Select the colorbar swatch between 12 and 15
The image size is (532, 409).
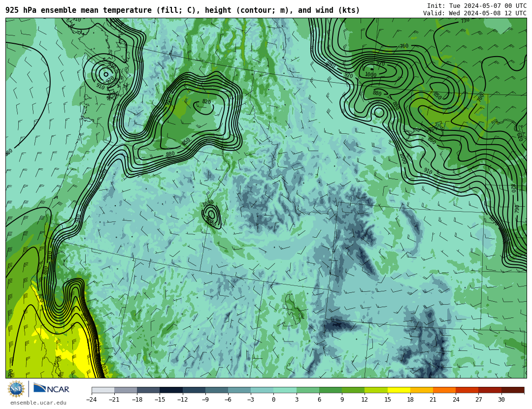pyautogui.click(x=376, y=390)
